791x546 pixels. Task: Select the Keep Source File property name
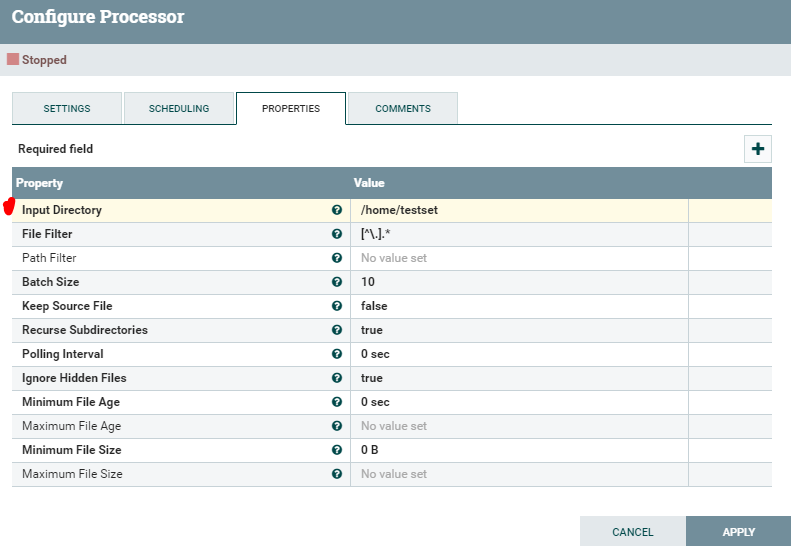click(x=67, y=306)
